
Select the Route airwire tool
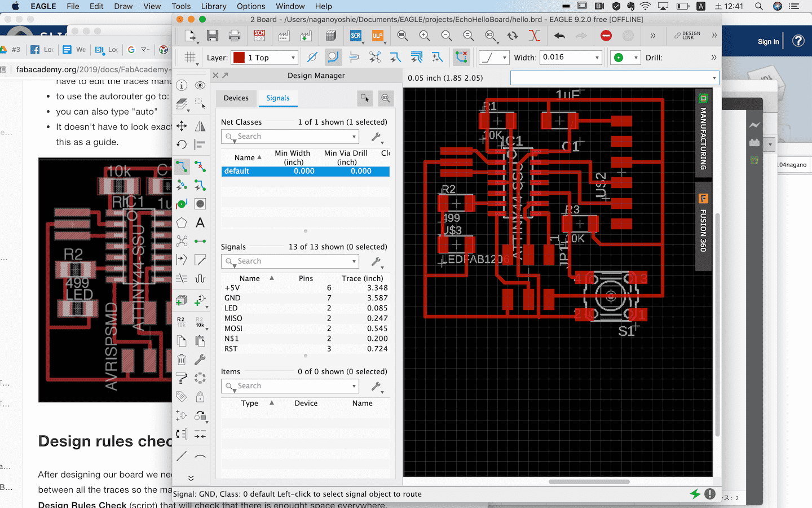tap(182, 167)
